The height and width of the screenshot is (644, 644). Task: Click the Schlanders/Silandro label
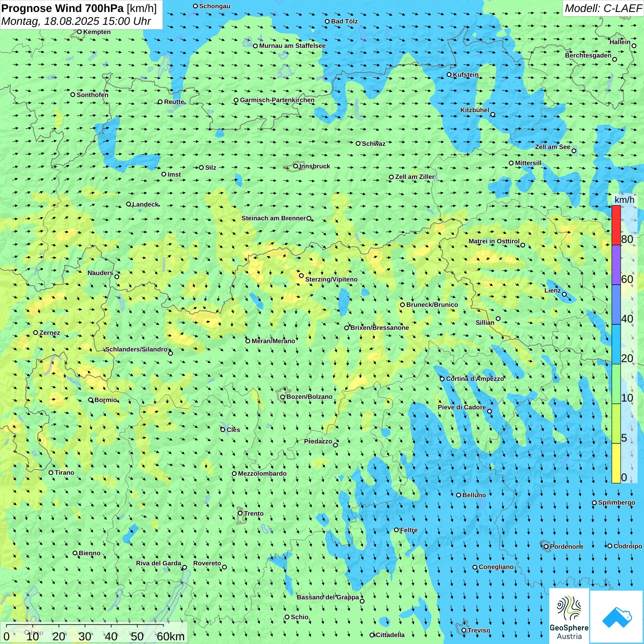(x=137, y=349)
